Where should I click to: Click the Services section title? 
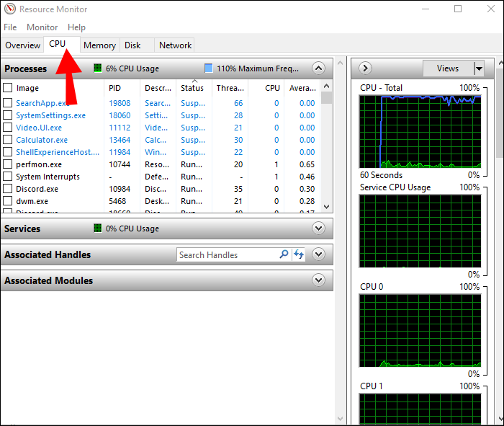click(22, 228)
